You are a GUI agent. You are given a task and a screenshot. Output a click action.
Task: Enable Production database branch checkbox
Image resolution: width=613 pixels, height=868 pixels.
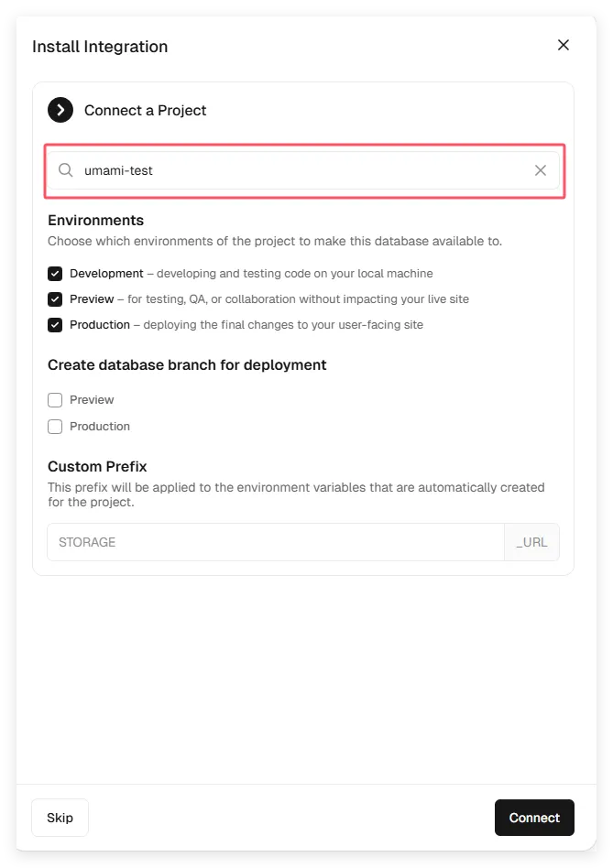click(55, 427)
